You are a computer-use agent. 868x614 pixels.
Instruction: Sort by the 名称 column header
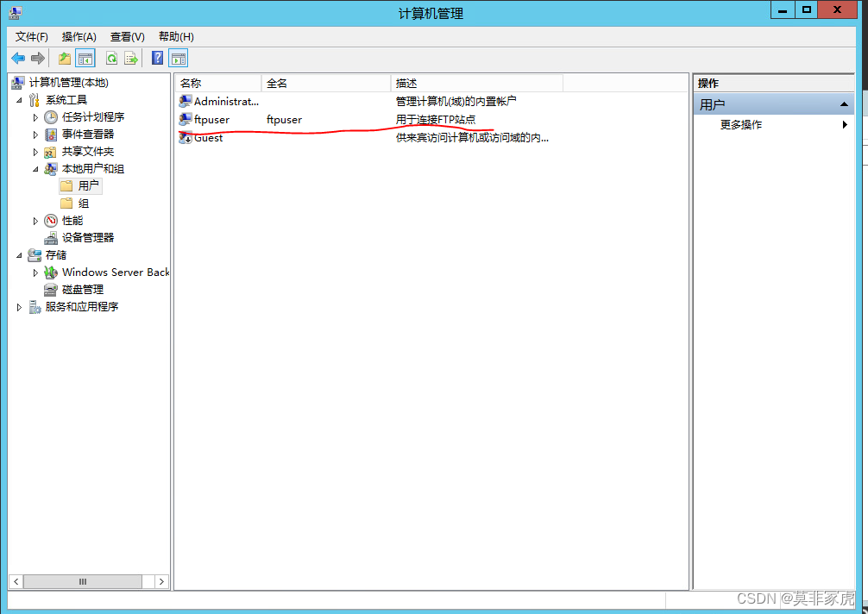pyautogui.click(x=217, y=84)
